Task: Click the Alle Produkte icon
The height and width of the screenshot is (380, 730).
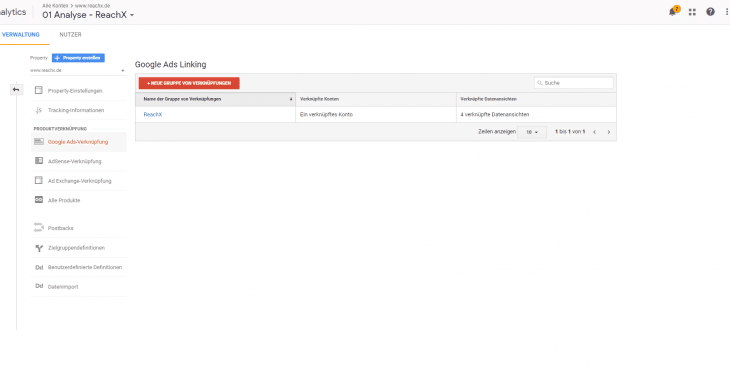Action: (x=39, y=200)
